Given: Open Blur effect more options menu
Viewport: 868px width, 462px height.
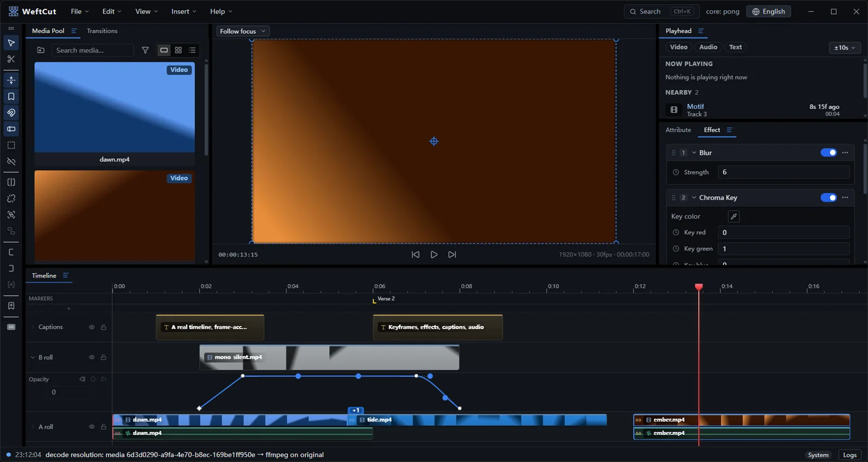Looking at the screenshot, I should [845, 153].
